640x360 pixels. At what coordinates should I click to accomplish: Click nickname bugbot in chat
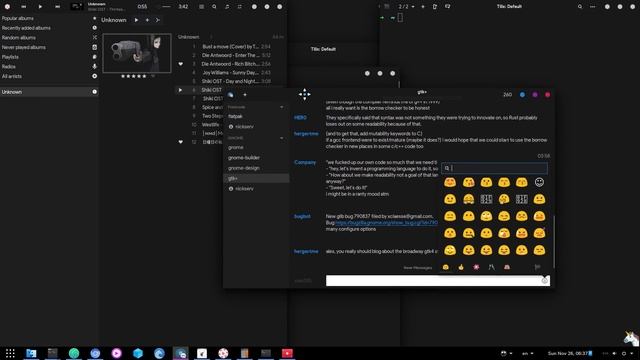(302, 216)
